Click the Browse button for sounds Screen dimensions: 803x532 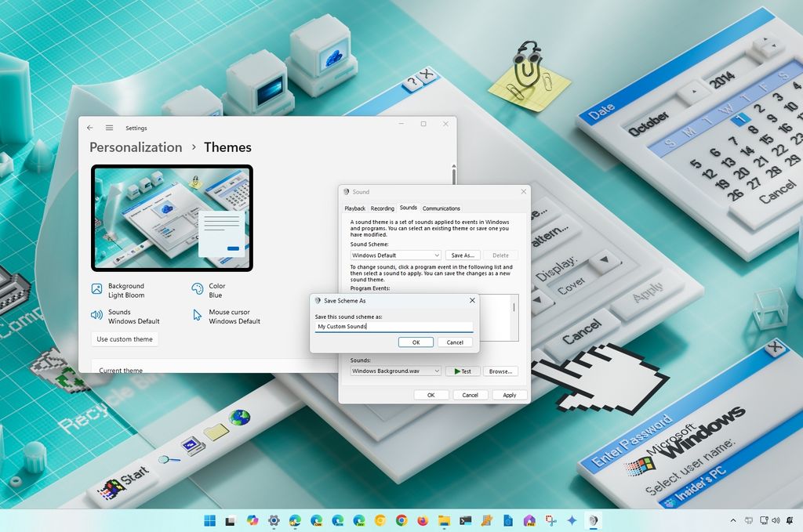pos(501,371)
